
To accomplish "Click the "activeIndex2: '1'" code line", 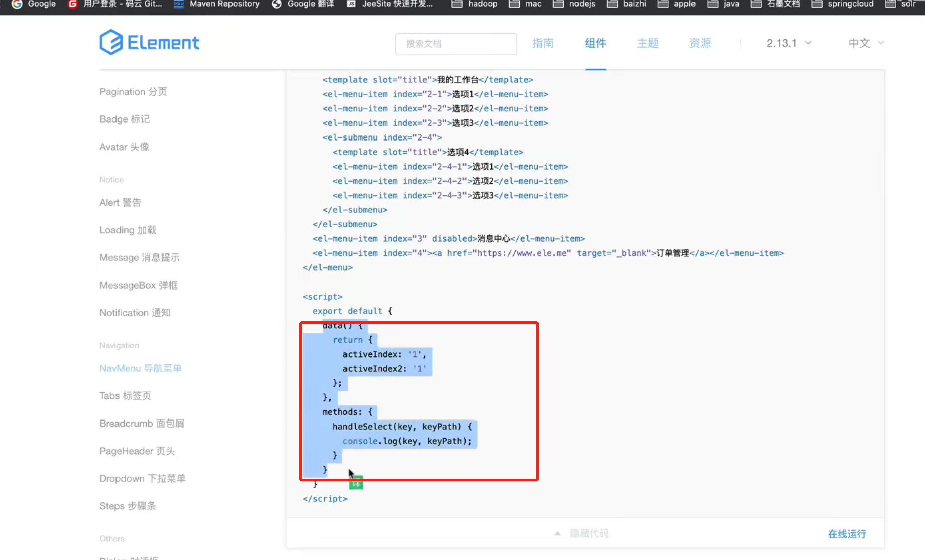I will coord(384,369).
